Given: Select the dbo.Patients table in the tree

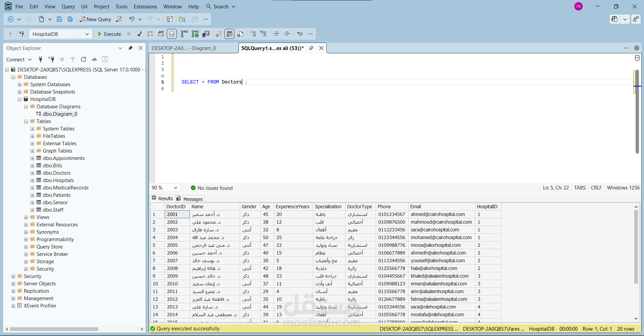Looking at the screenshot, I should tap(57, 195).
